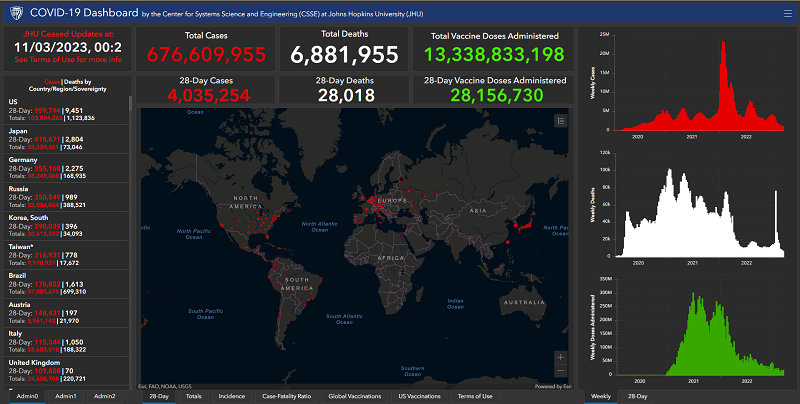
Task: Click 28-Day Vaccine Doses figure 28,156,730
Action: pos(496,95)
